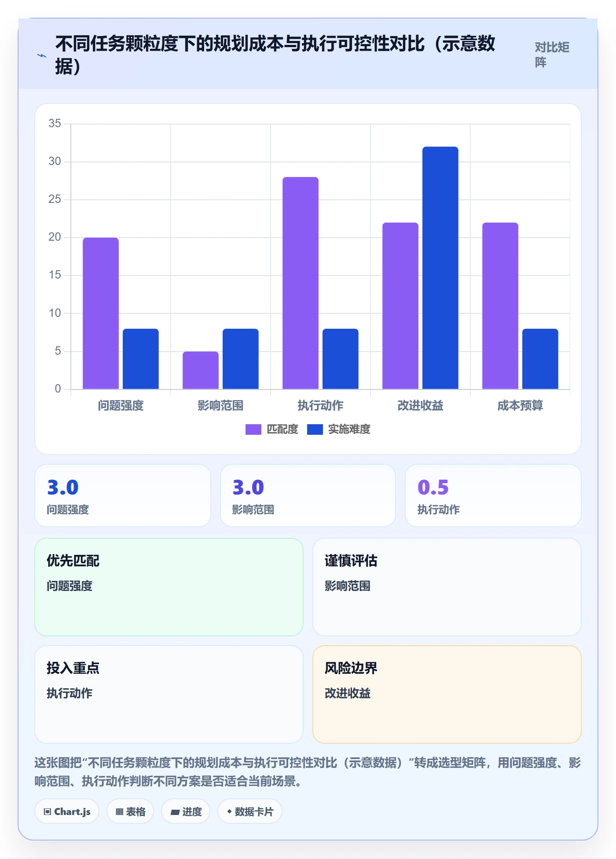Click the 优先匹配 card heading
The width and height of the screenshot is (616, 859).
73,561
